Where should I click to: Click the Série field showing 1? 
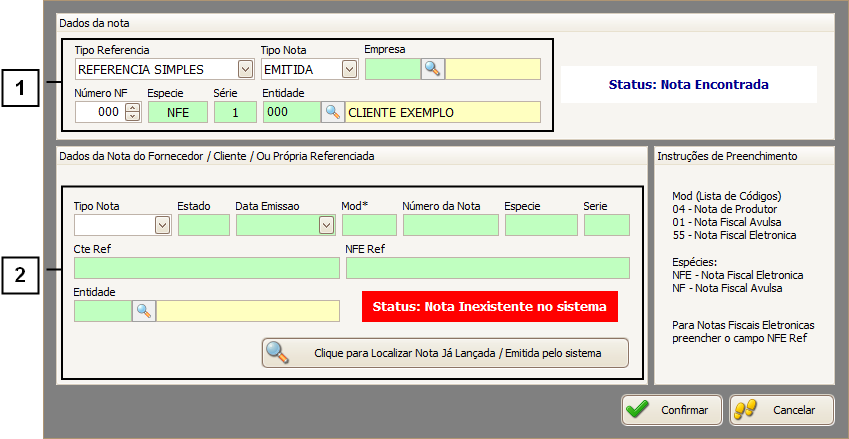[x=235, y=112]
